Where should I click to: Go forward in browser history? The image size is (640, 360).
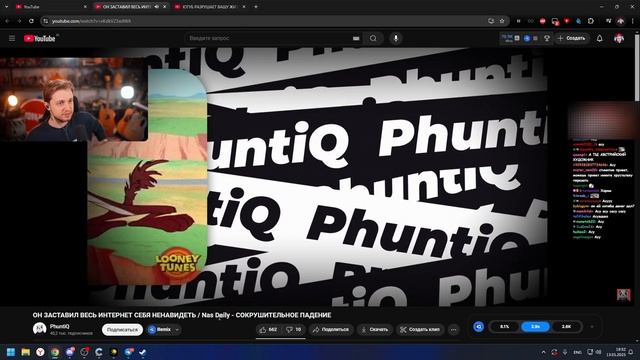(x=19, y=21)
